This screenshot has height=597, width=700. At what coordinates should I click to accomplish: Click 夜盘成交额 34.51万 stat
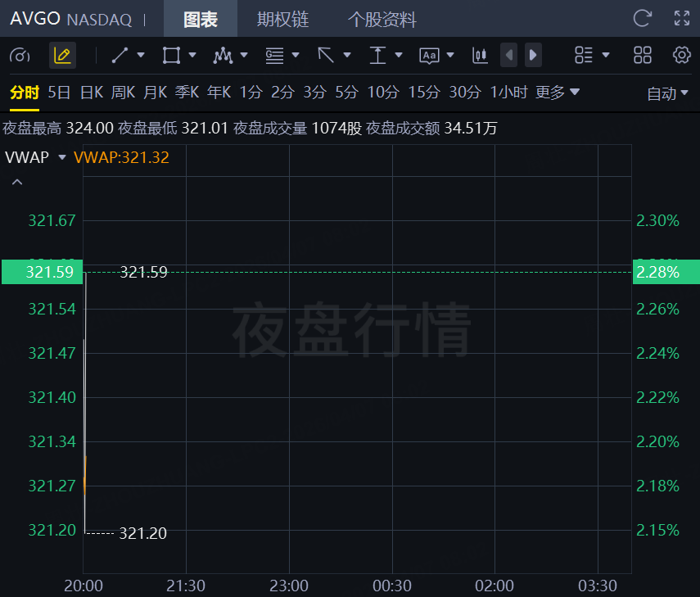431,129
